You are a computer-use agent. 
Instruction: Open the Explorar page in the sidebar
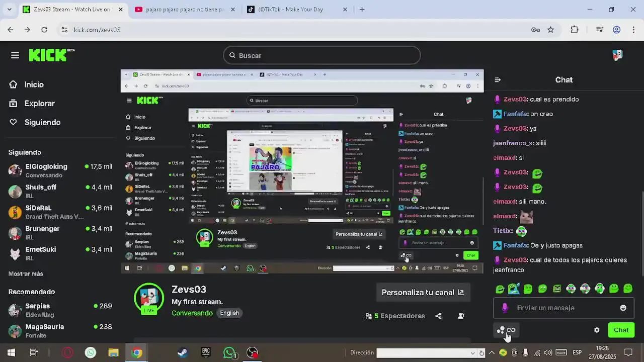pyautogui.click(x=32, y=103)
